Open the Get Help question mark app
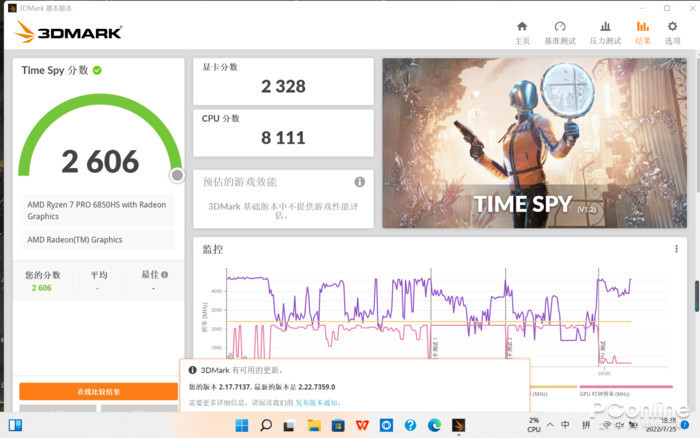 [x=410, y=425]
